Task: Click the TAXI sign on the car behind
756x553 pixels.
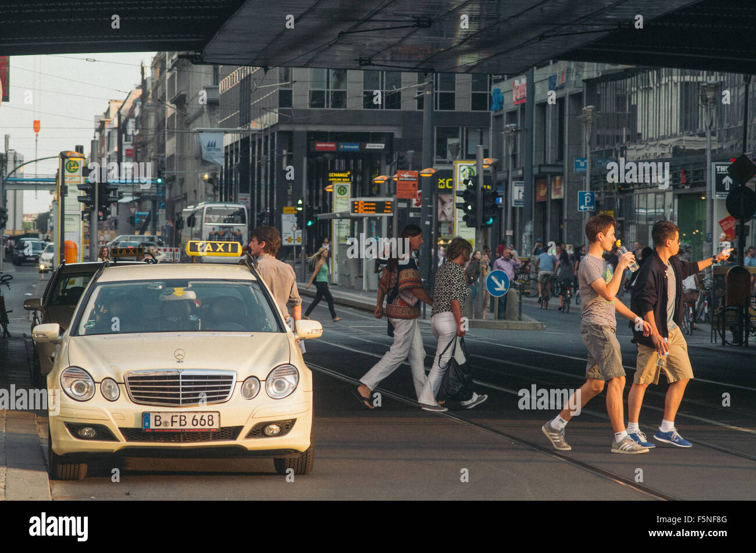Action: 127,252
